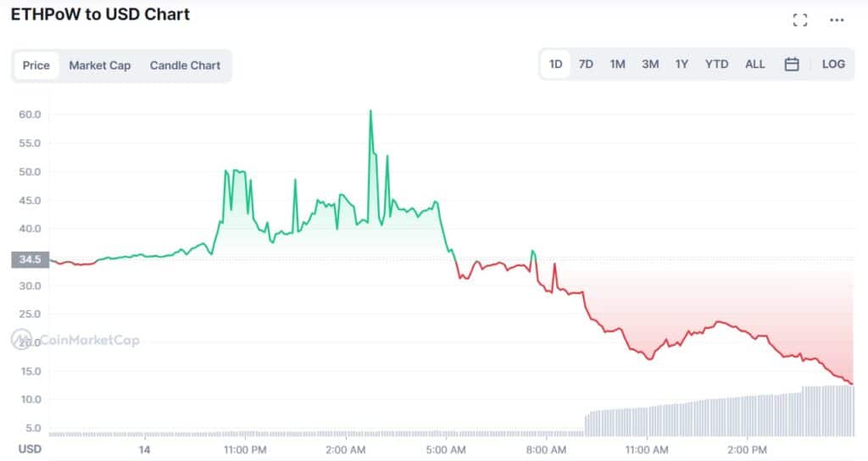Image resolution: width=868 pixels, height=461 pixels.
Task: Select the 3M time range
Action: pyautogui.click(x=650, y=64)
